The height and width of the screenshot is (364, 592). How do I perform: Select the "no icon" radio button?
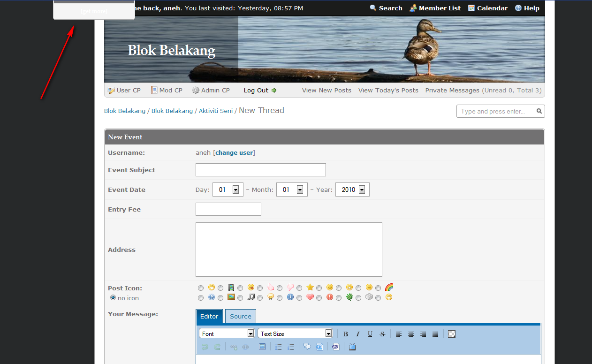point(113,298)
